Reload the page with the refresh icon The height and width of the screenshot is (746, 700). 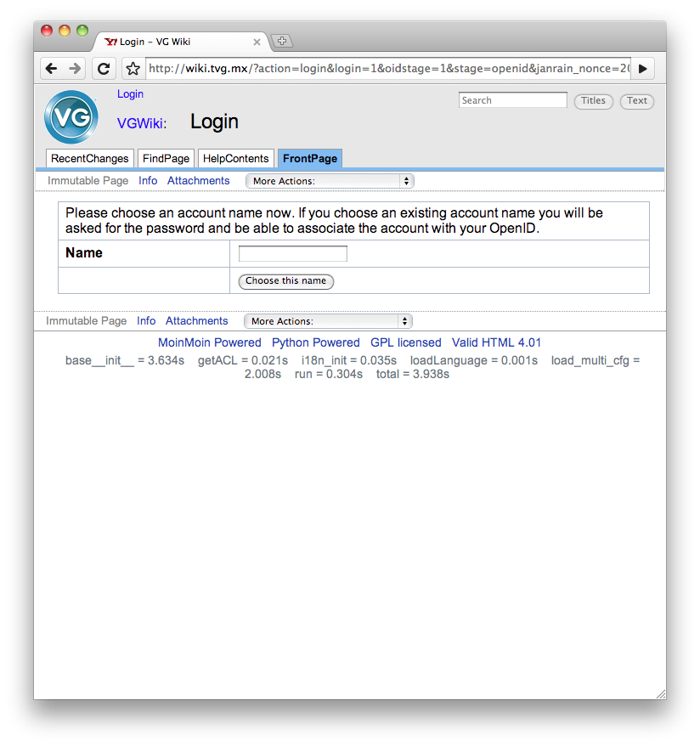click(104, 69)
